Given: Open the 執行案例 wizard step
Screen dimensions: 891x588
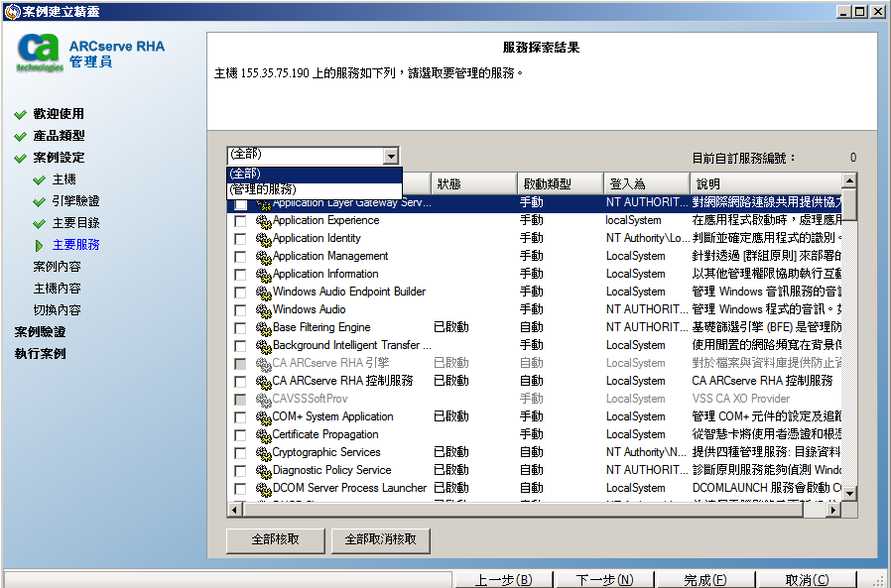Looking at the screenshot, I should coord(41,354).
